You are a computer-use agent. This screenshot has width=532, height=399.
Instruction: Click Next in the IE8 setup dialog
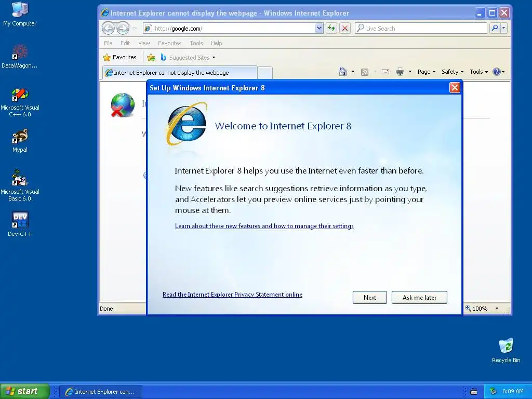[x=369, y=298]
